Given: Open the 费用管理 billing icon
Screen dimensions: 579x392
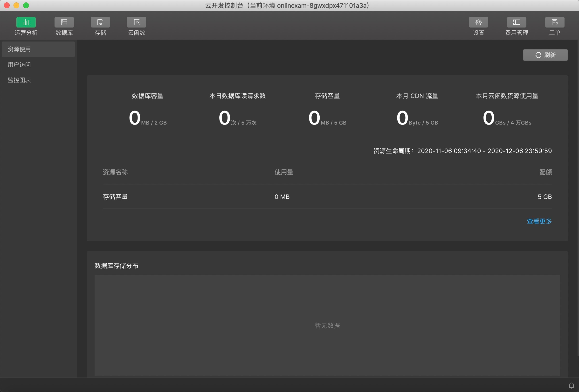Looking at the screenshot, I should click(517, 22).
